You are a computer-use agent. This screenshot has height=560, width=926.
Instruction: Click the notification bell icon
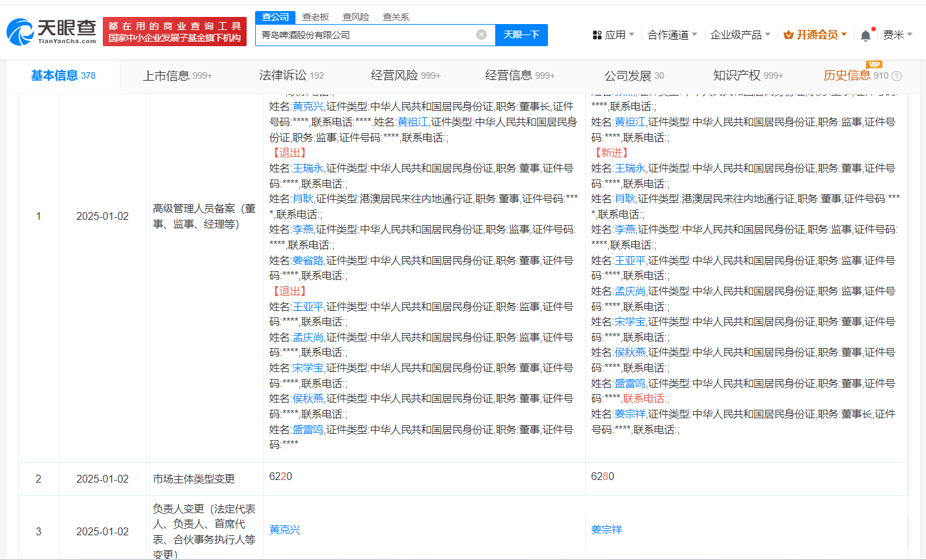coord(865,35)
